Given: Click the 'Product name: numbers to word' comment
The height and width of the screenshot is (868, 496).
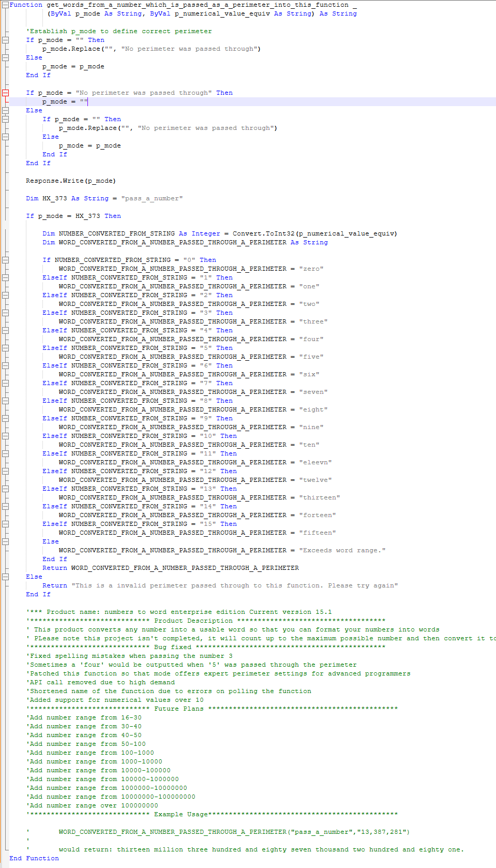Looking at the screenshot, I should coord(179,612).
